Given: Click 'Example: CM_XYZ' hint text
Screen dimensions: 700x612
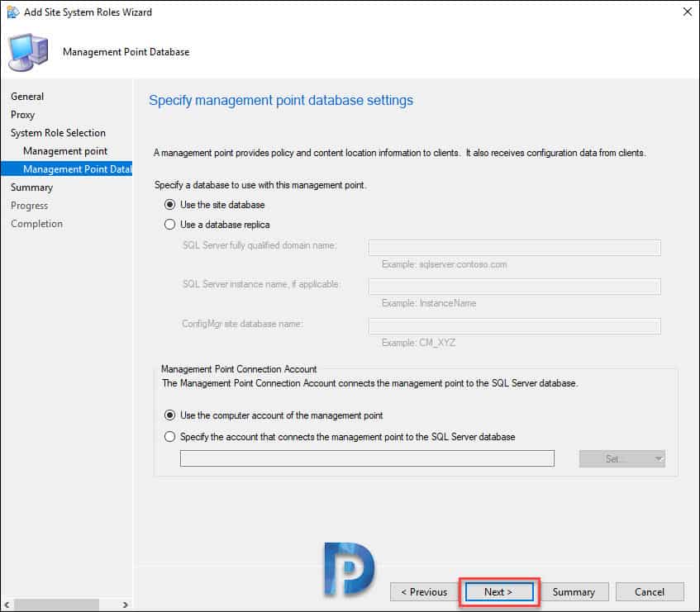Looking at the screenshot, I should tap(419, 343).
